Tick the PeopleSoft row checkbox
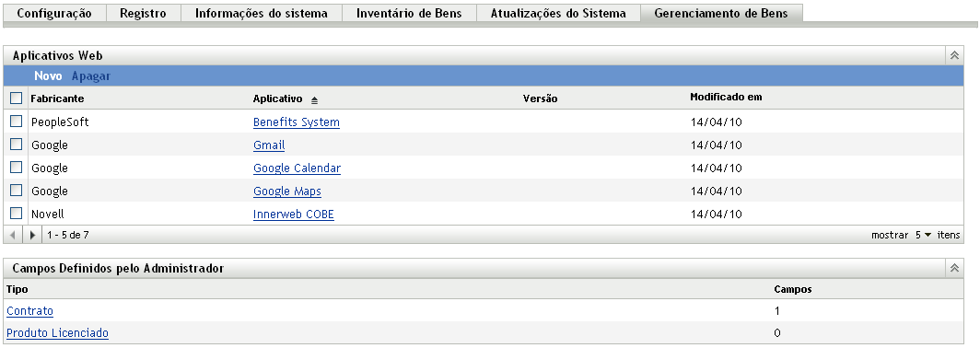Image resolution: width=980 pixels, height=348 pixels. click(x=17, y=122)
